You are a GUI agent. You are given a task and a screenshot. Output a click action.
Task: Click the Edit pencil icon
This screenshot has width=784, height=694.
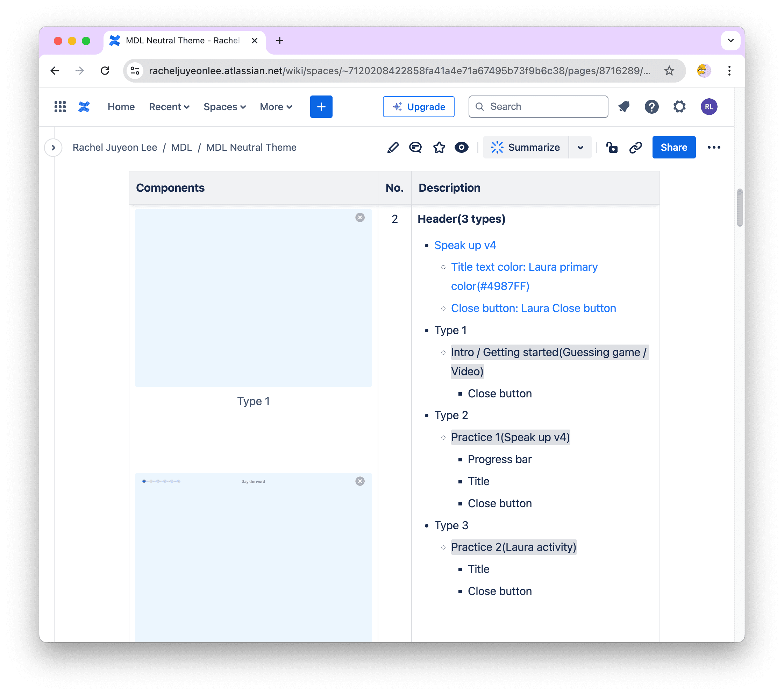(393, 148)
